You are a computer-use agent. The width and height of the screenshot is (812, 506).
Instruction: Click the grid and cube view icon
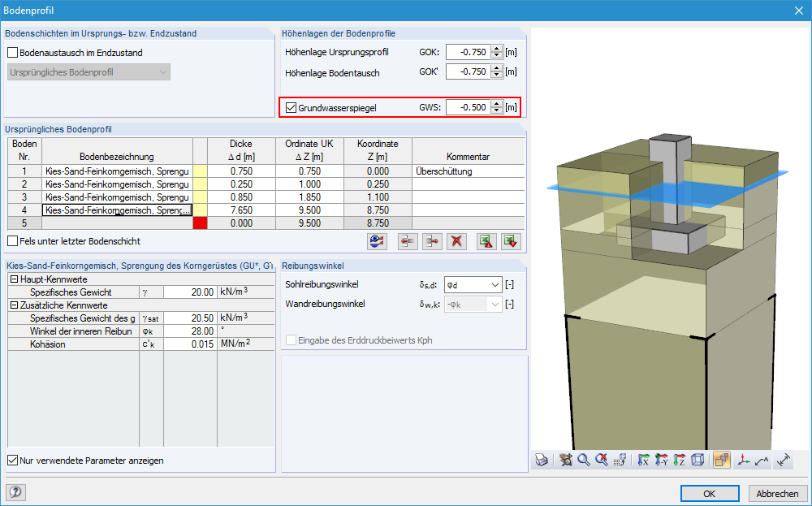click(620, 460)
